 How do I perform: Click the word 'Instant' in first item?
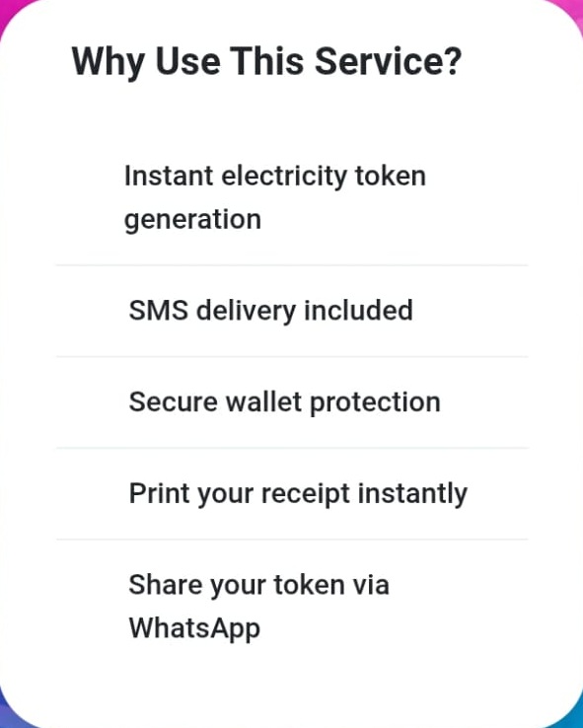pyautogui.click(x=169, y=176)
